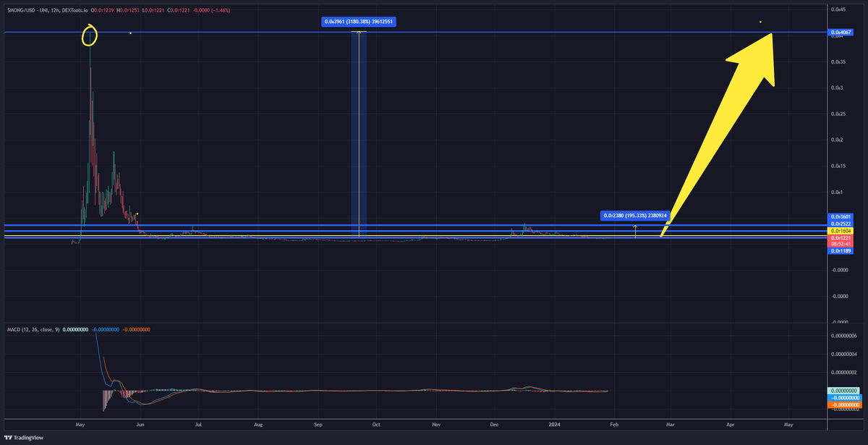Click the 0.0₆3 price axis label

(x=837, y=88)
